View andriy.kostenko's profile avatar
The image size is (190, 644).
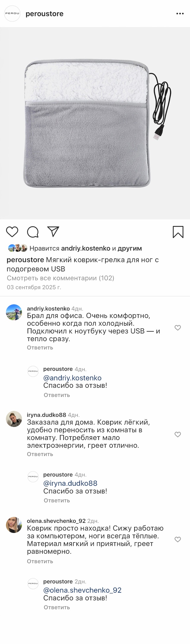(x=14, y=312)
